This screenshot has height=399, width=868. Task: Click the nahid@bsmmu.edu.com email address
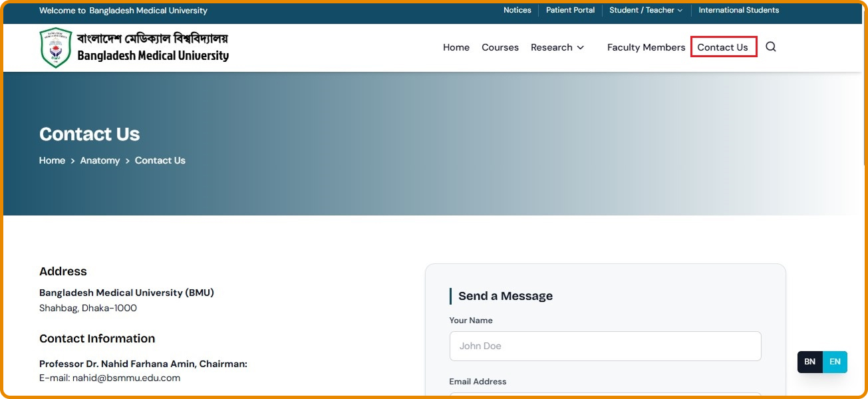(x=126, y=378)
